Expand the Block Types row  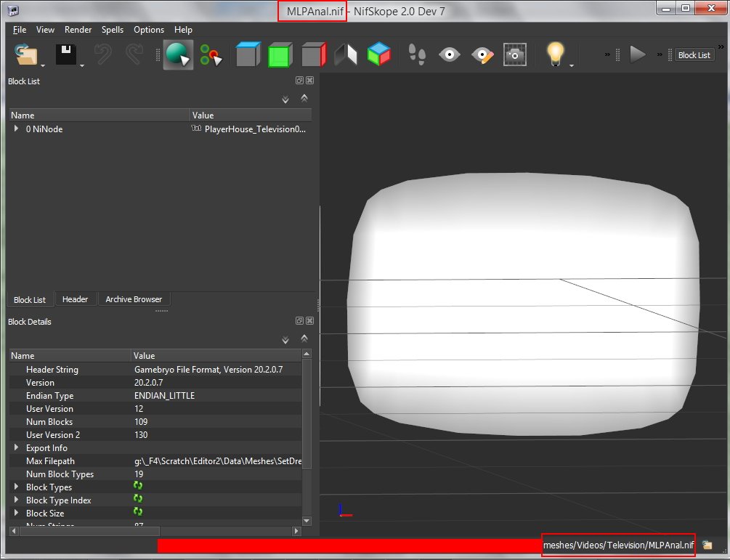point(17,487)
